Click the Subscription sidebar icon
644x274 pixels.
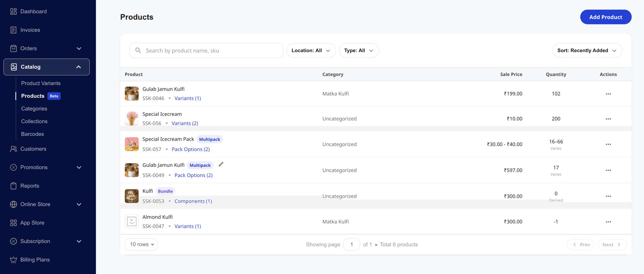tap(13, 241)
